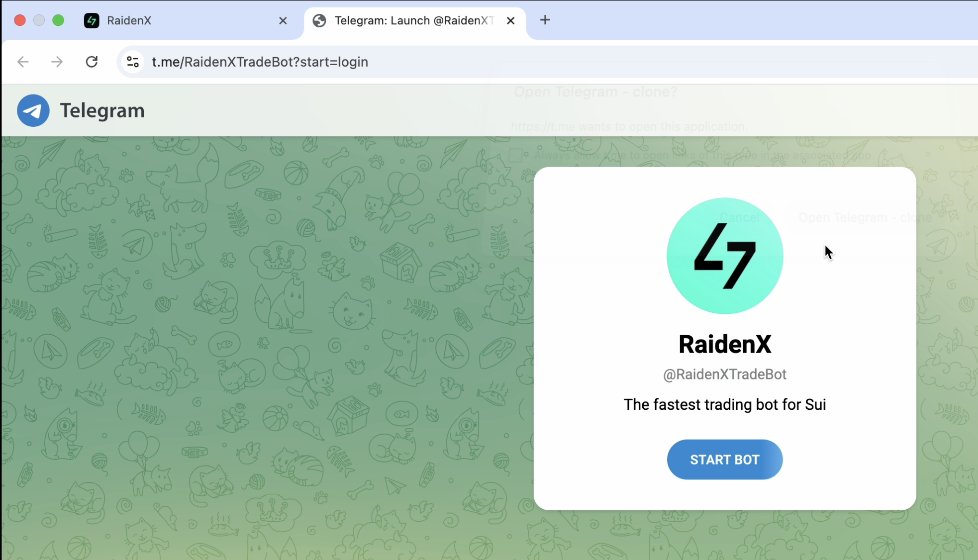
Task: Click the gray minimize window button
Action: pos(39,20)
